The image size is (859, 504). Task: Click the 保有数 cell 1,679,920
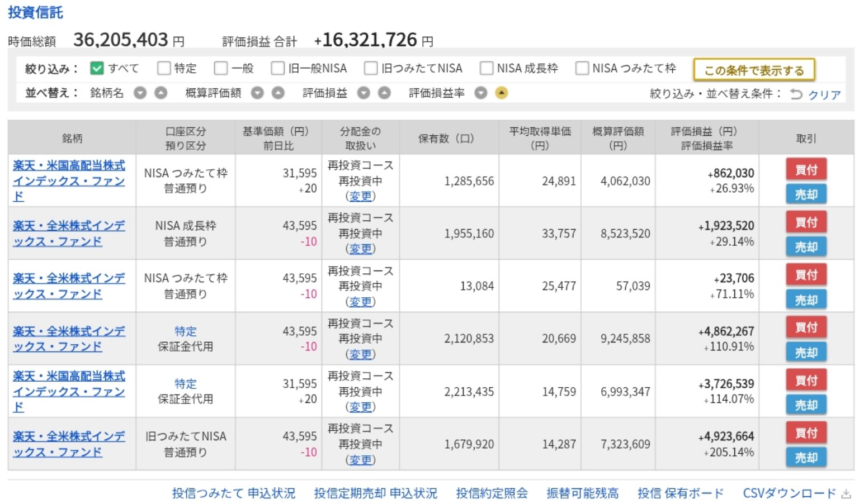(469, 444)
